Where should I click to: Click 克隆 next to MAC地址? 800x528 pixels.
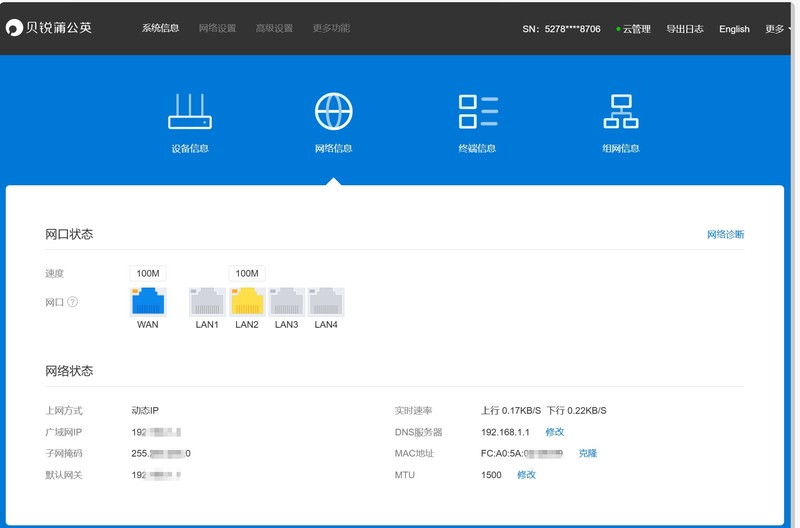pyautogui.click(x=588, y=453)
